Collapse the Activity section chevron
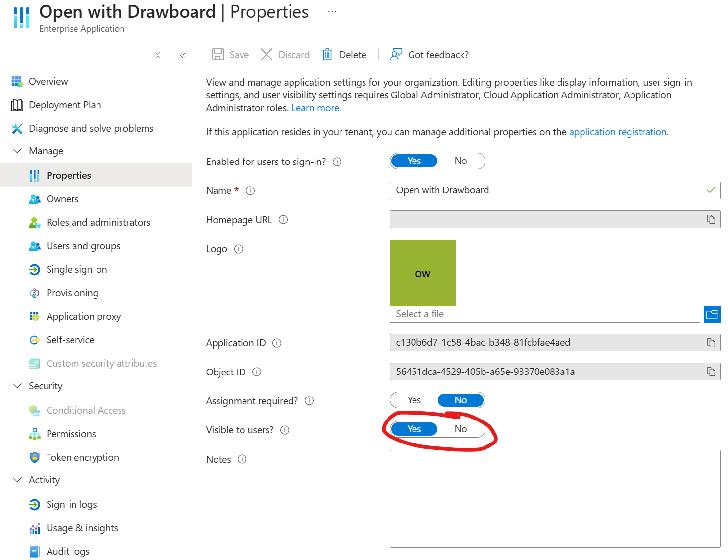 (x=17, y=480)
